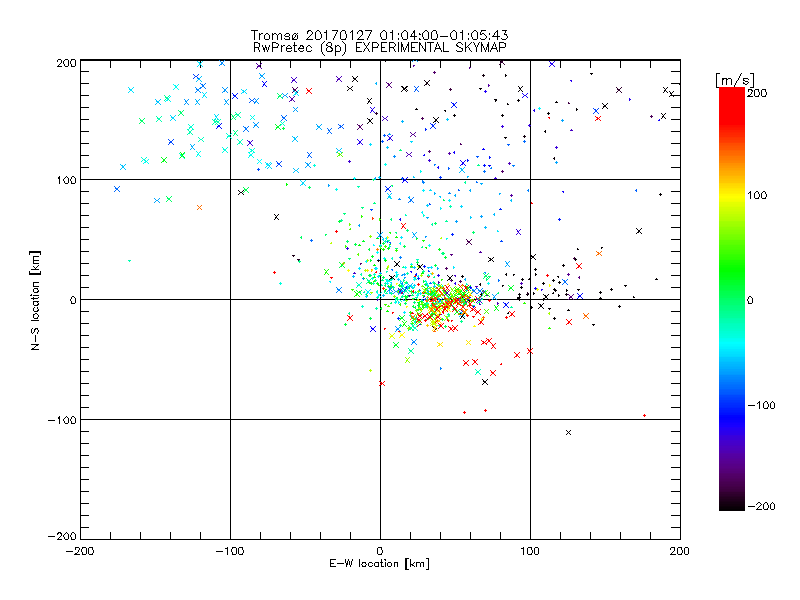Click the E-W location [km] axis label
This screenshot has height=600, width=800.
tap(379, 564)
